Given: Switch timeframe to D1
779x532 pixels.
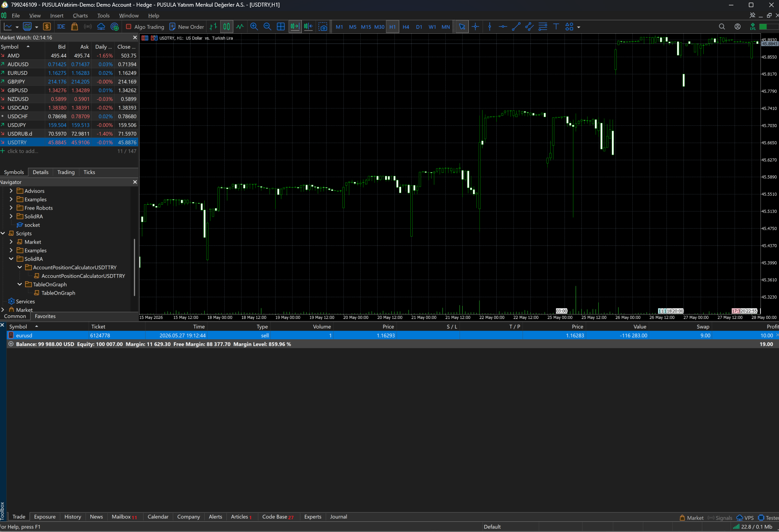Looking at the screenshot, I should coord(419,27).
